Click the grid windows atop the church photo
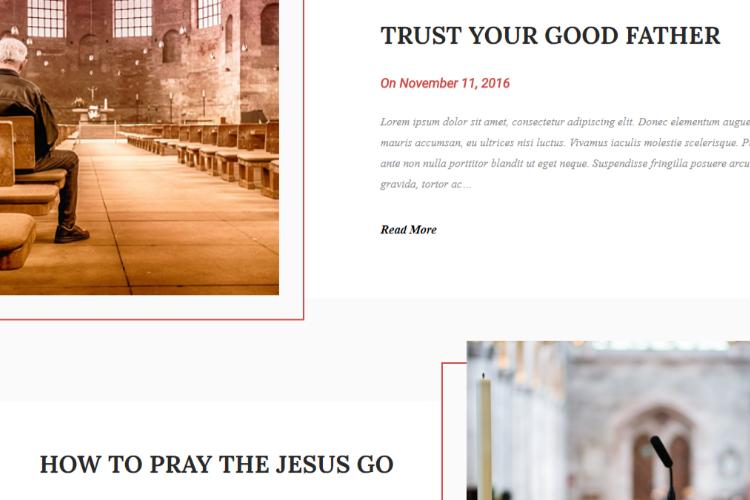 tap(124, 18)
